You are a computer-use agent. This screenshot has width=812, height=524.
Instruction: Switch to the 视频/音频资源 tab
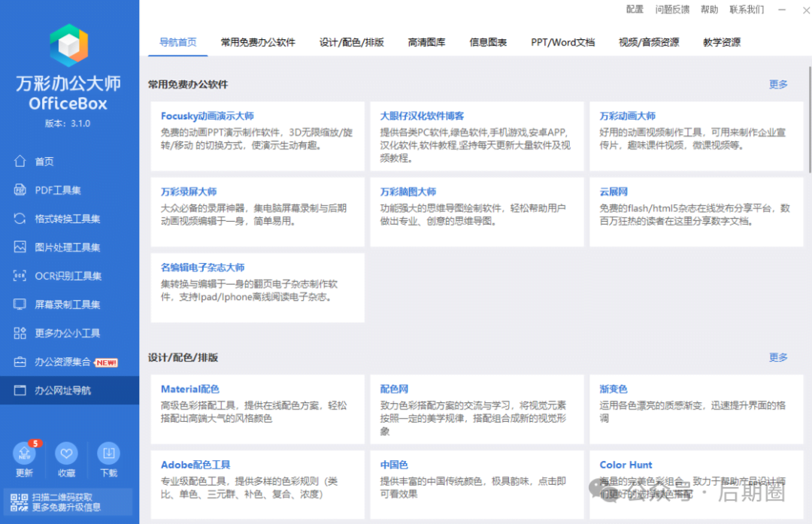click(649, 42)
